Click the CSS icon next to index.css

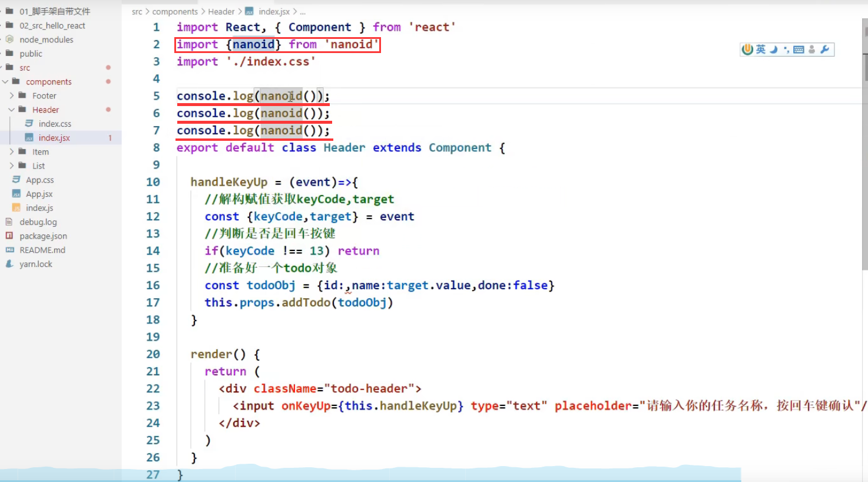pyautogui.click(x=28, y=123)
